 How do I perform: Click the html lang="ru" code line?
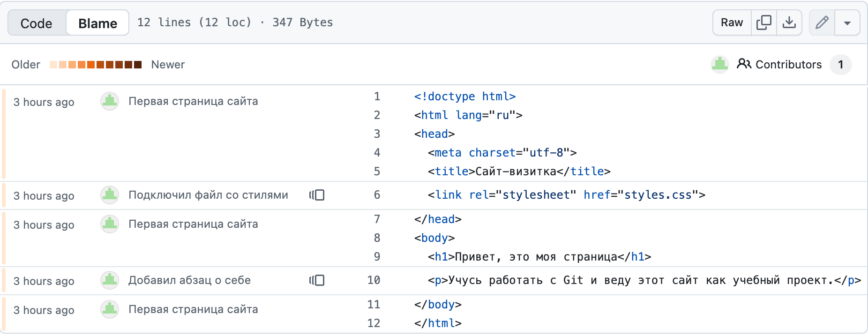468,115
